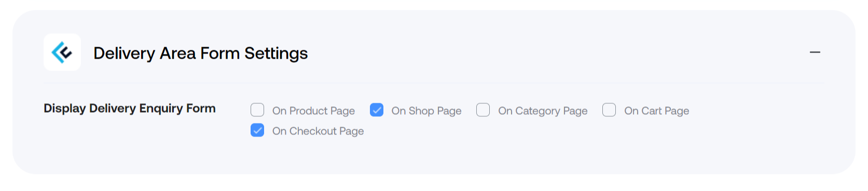Disable the On Checkout Page checkbox
Screen dimensions: 868x191
point(257,130)
